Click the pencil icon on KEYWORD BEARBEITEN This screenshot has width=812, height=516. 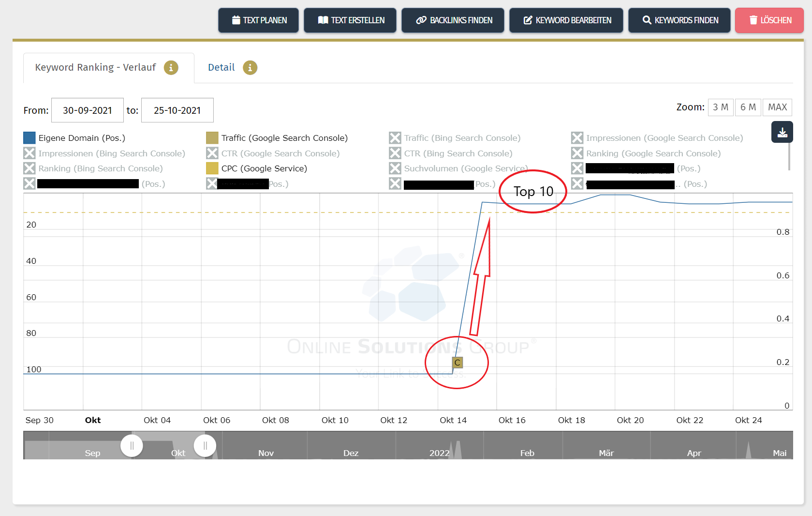click(x=528, y=20)
